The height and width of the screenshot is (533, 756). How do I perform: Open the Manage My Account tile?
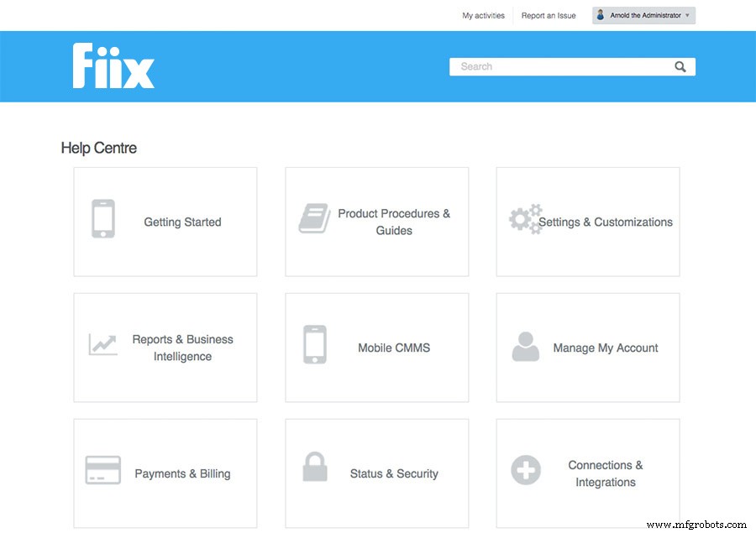click(586, 347)
